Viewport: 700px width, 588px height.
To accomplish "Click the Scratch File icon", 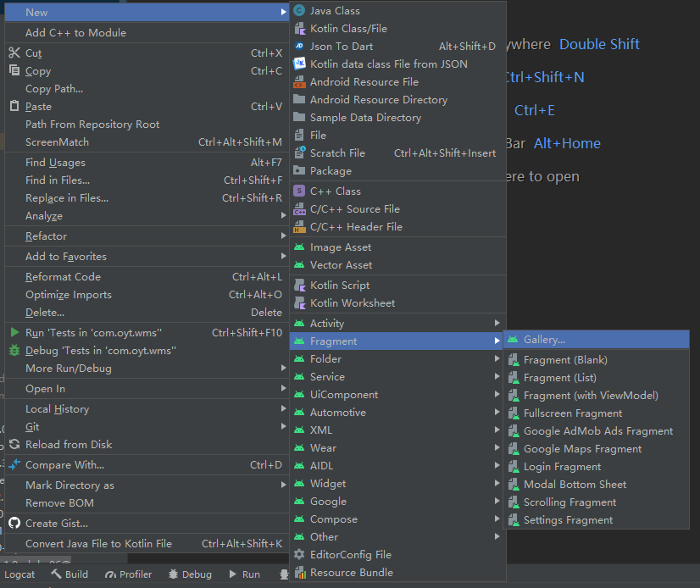I will 299,153.
